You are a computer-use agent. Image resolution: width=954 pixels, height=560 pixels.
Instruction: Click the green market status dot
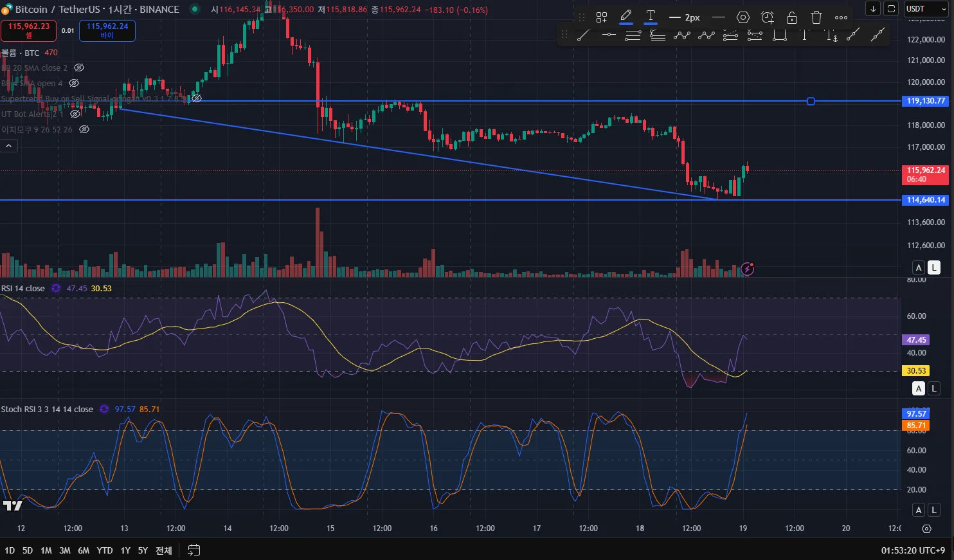[x=194, y=9]
